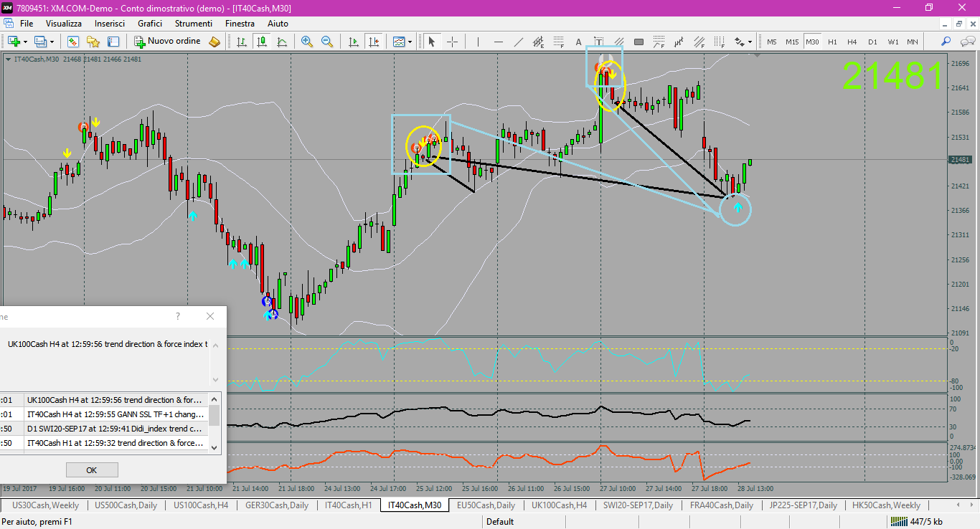This screenshot has height=529, width=980.
Task: Switch to line chart type
Action: click(282, 42)
